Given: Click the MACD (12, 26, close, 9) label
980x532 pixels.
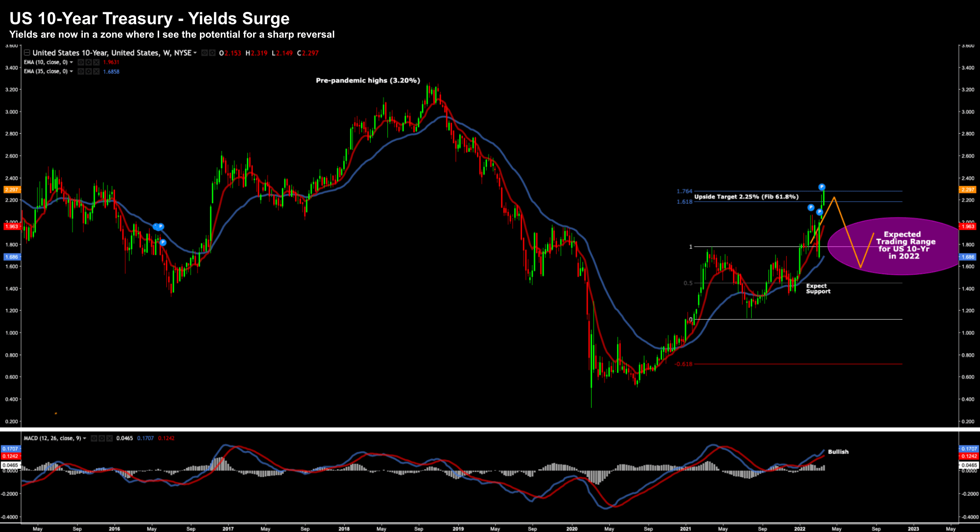Looking at the screenshot, I should (x=52, y=438).
